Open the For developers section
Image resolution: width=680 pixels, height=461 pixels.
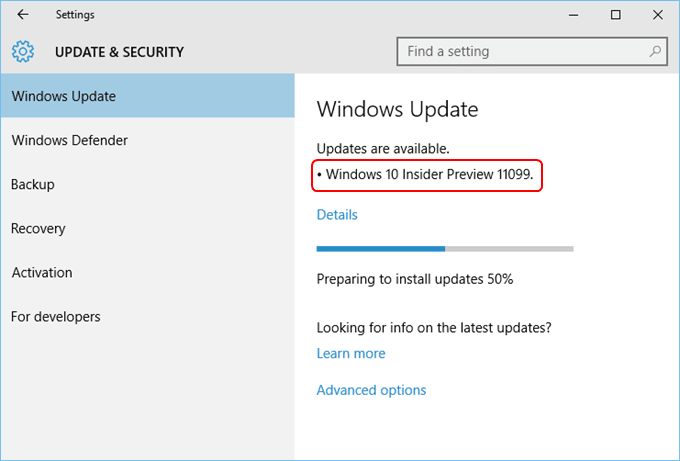pos(147,317)
